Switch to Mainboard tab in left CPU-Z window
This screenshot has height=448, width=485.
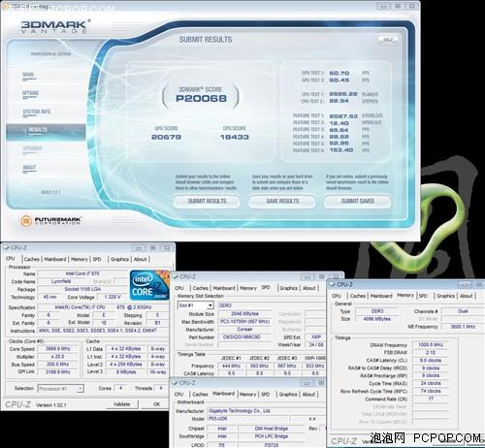tap(55, 259)
